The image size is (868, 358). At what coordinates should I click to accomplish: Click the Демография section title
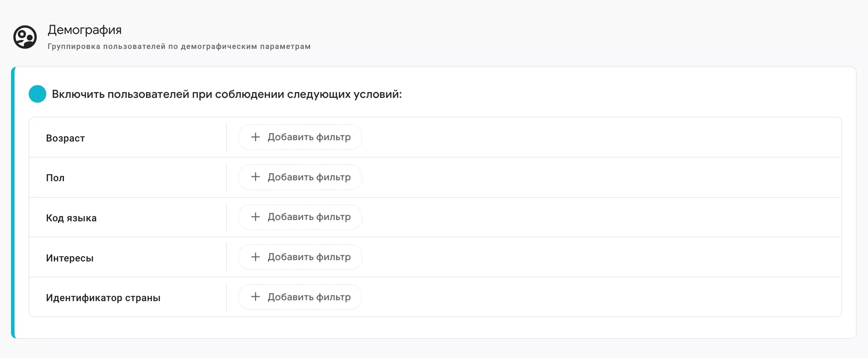pyautogui.click(x=84, y=30)
